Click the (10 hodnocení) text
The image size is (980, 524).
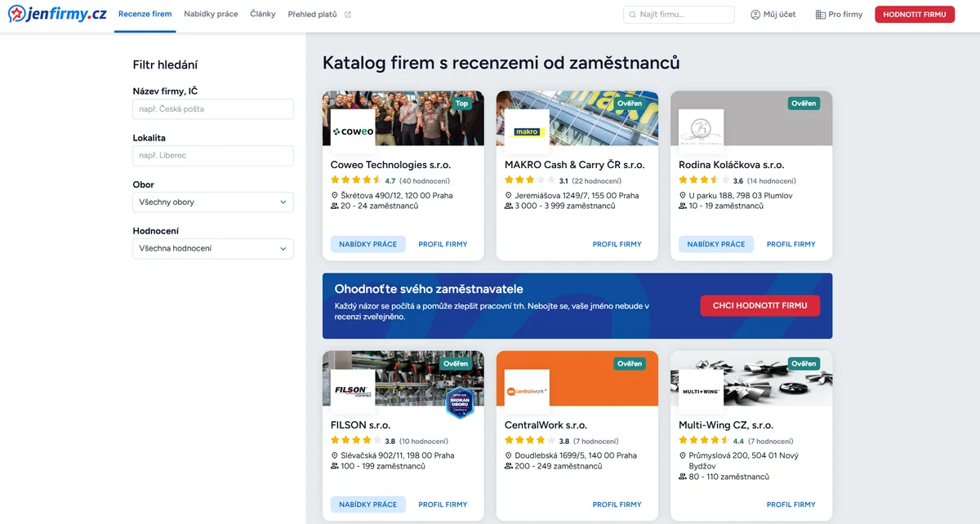pos(423,442)
